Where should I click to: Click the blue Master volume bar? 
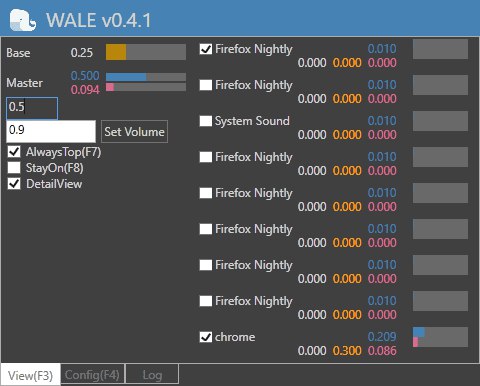click(146, 77)
